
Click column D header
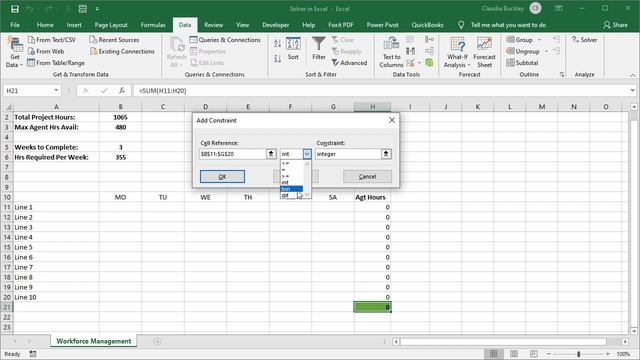pos(205,107)
